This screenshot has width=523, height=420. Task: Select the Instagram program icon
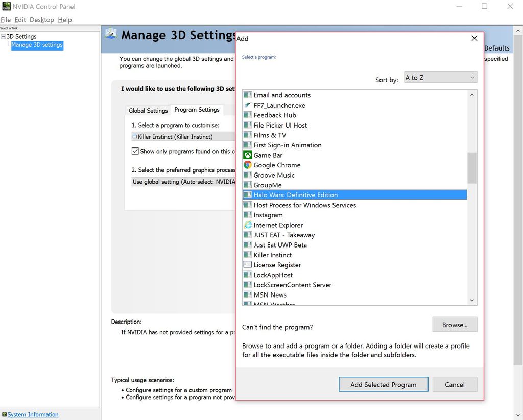coord(247,215)
